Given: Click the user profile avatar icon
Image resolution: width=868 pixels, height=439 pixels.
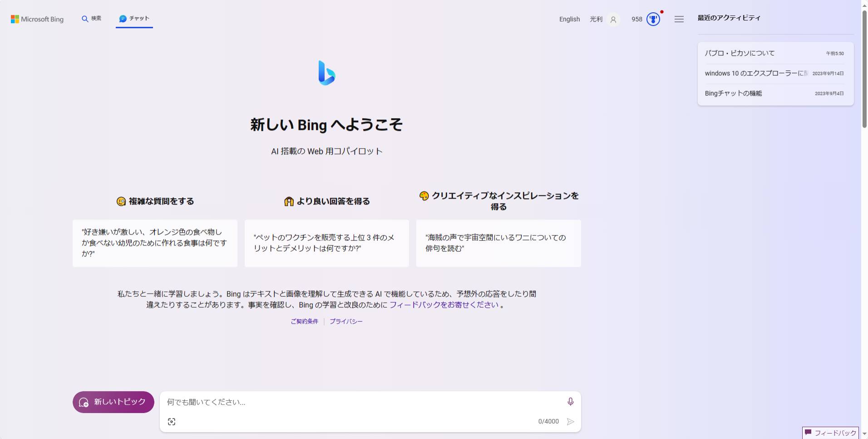Looking at the screenshot, I should pos(613,20).
